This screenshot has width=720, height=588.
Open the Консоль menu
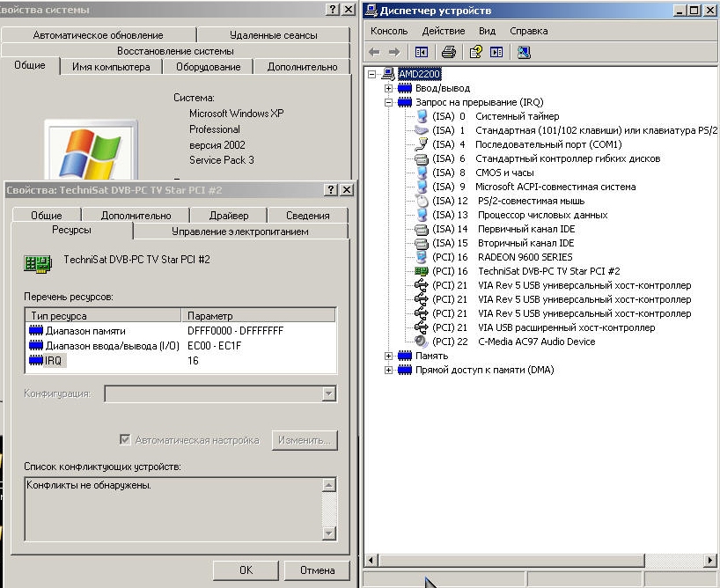(x=389, y=31)
